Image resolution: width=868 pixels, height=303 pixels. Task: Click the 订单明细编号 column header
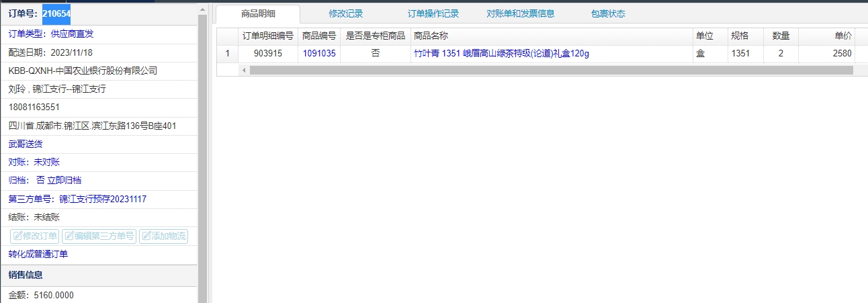pos(267,36)
